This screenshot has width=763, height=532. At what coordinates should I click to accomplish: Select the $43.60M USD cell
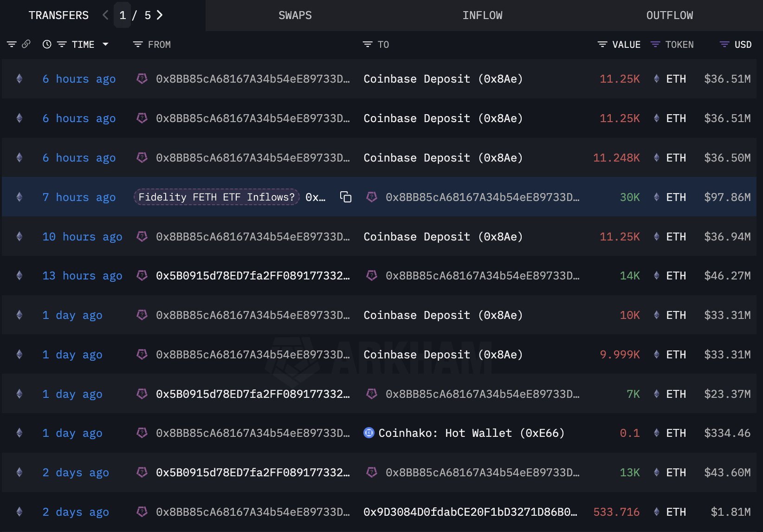pyautogui.click(x=727, y=473)
